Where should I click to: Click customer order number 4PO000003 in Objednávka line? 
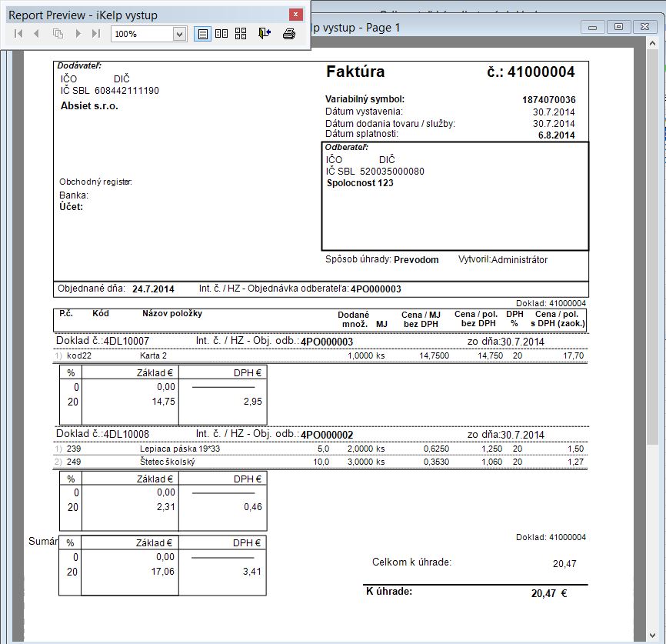point(376,289)
